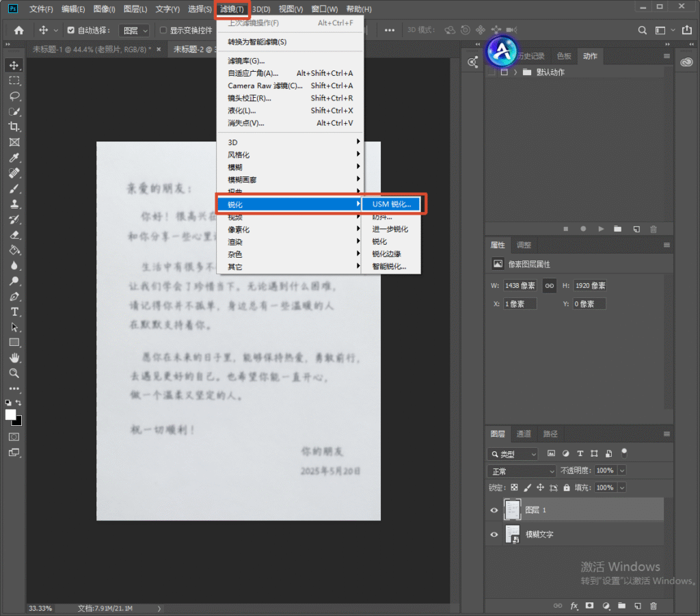Select the Eraser tool

14,235
